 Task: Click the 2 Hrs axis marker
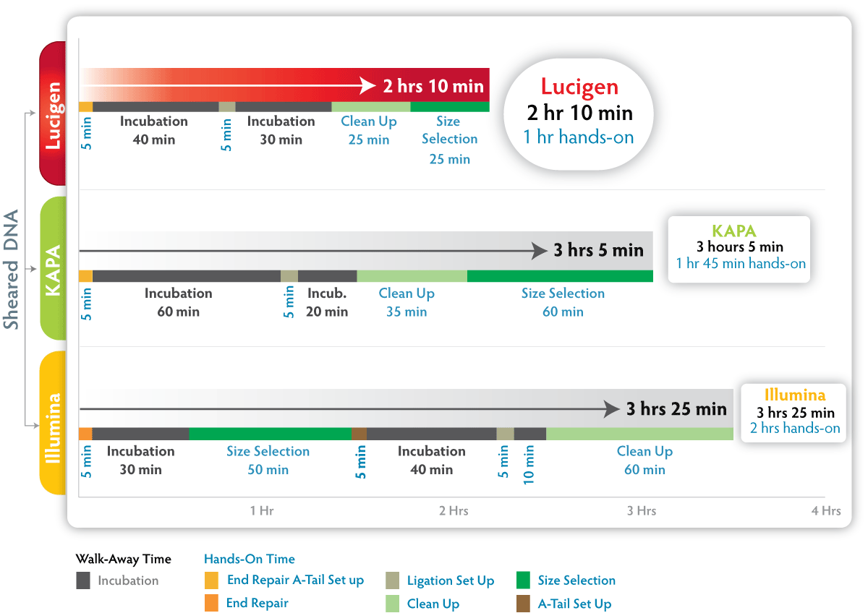(x=454, y=510)
